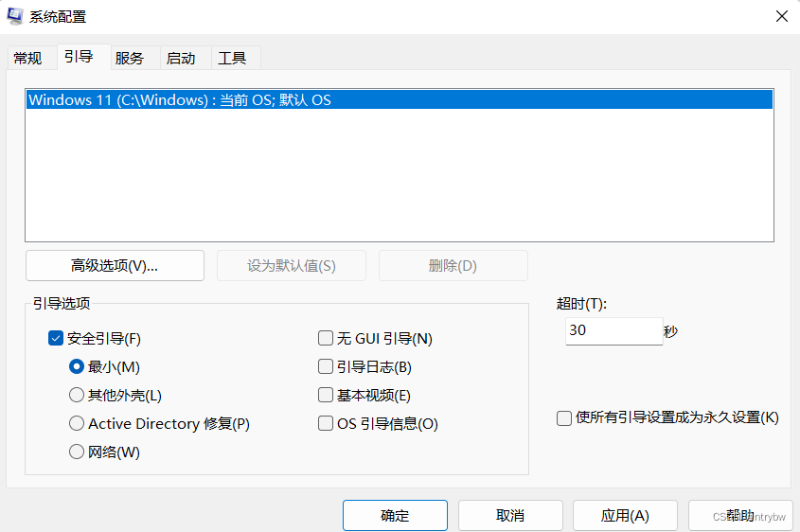Click the 帮助 button

[x=740, y=516]
